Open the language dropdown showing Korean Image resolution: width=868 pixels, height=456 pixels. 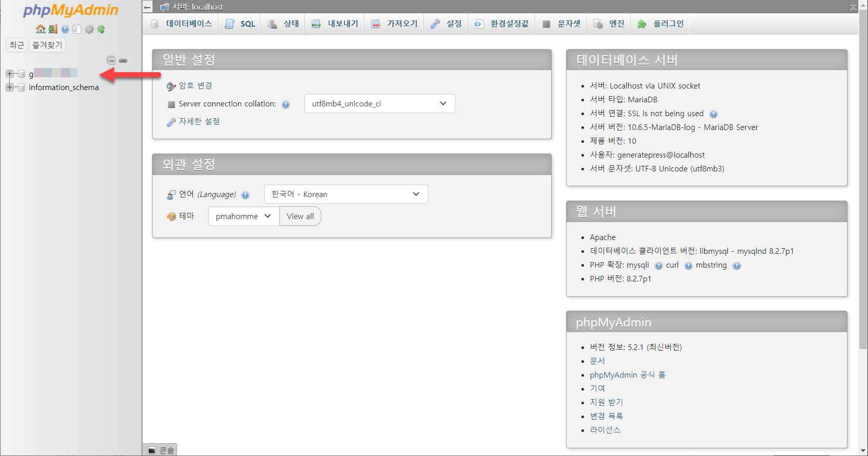(x=346, y=194)
